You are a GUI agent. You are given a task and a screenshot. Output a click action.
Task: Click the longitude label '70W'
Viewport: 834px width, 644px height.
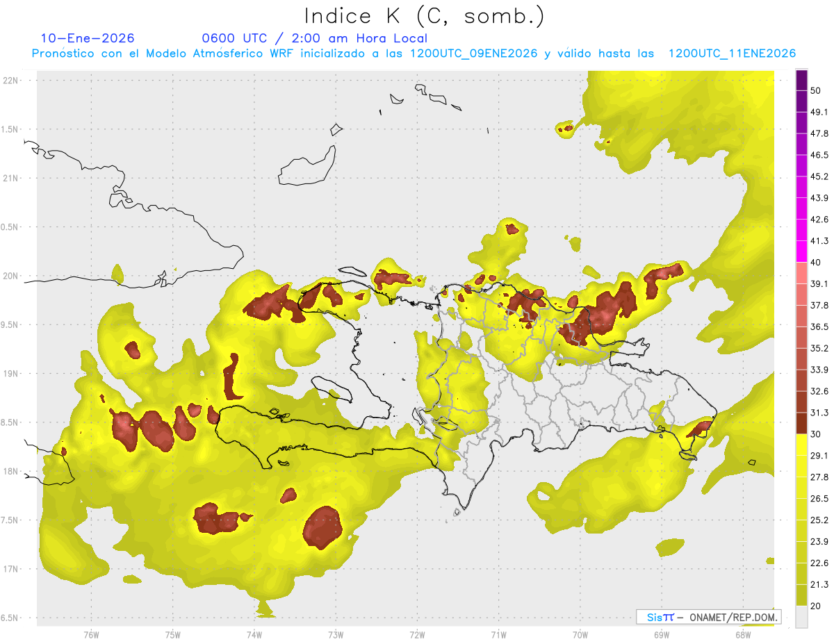click(580, 635)
